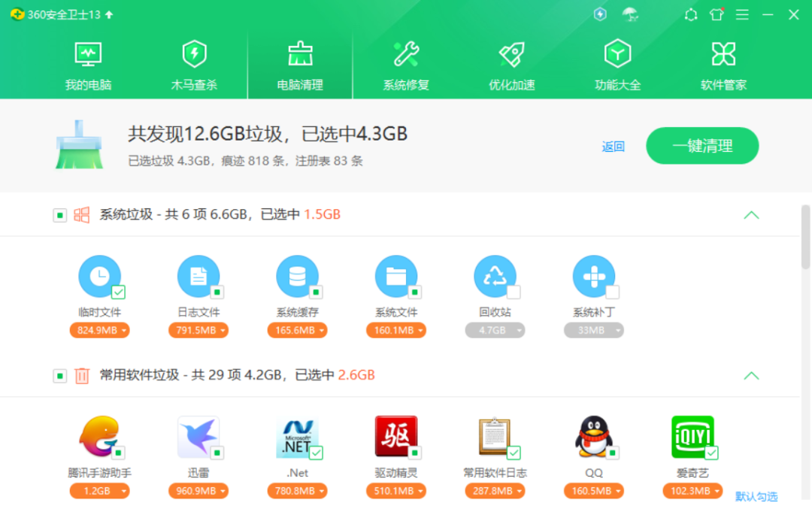Click the Windows icon beside 系统垃圾

pos(82,215)
